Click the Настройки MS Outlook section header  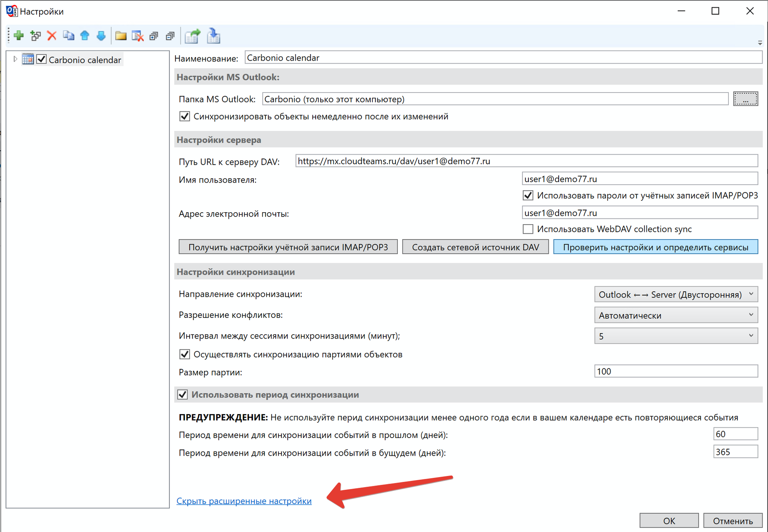coord(468,77)
